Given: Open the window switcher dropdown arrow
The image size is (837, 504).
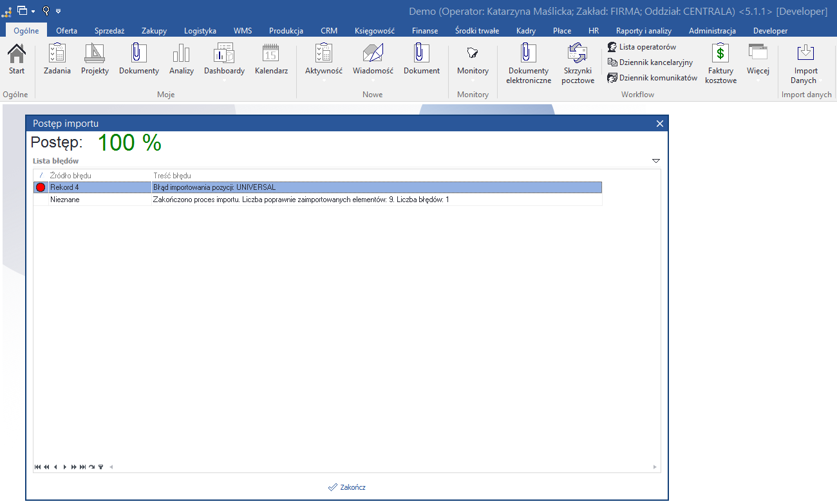Looking at the screenshot, I should 33,11.
